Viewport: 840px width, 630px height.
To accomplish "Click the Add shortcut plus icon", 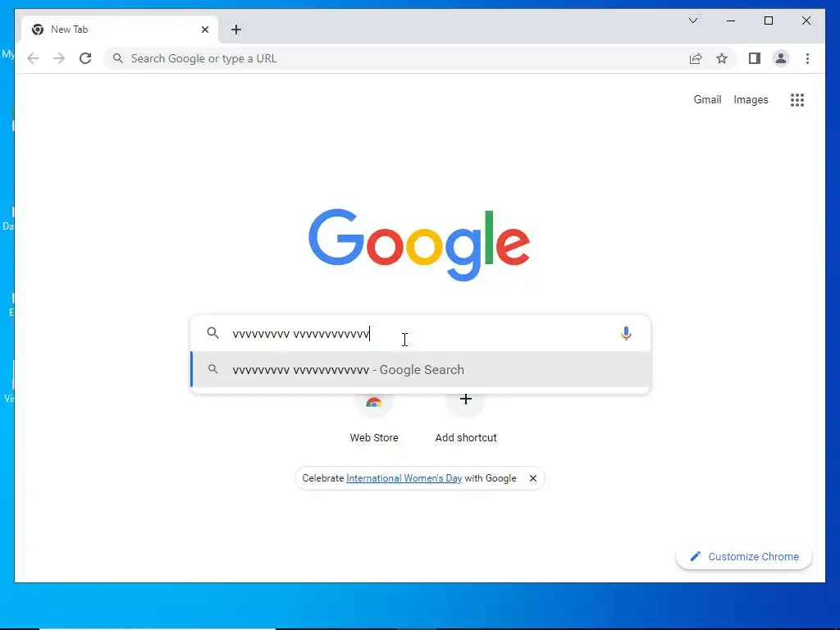I will pos(466,399).
